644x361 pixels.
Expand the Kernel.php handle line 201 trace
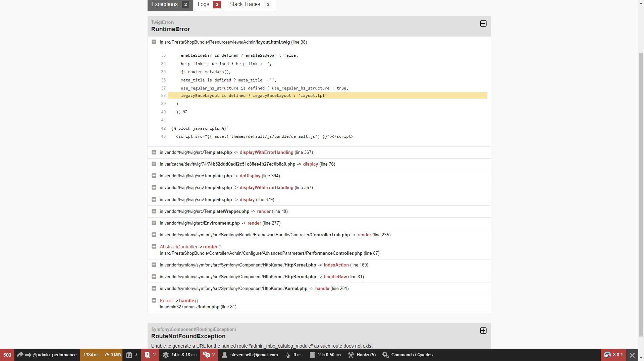pos(154,288)
